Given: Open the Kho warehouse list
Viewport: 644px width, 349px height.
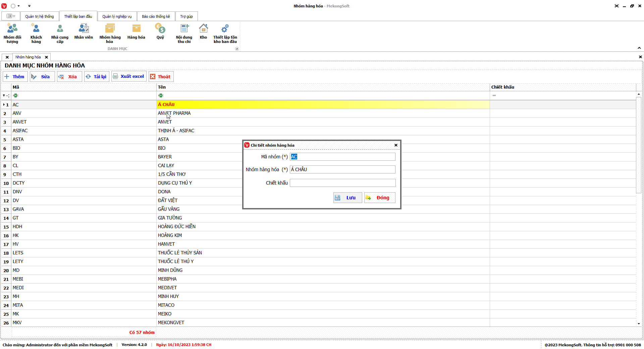Looking at the screenshot, I should point(203,32).
